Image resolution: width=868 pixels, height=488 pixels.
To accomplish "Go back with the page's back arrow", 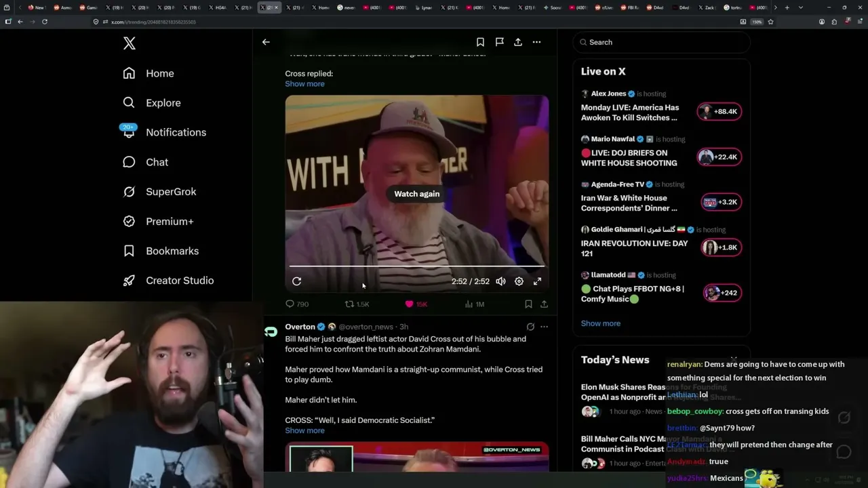I will pos(266,42).
